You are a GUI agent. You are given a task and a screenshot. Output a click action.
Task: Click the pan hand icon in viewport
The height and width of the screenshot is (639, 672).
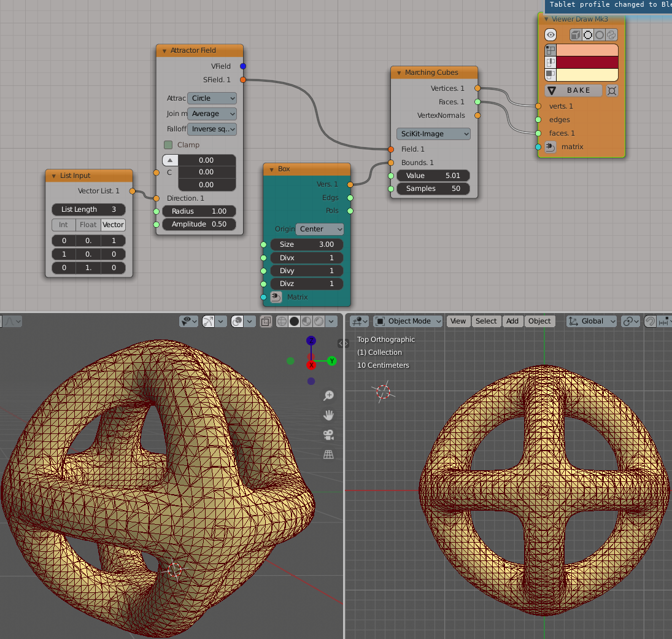click(x=329, y=416)
